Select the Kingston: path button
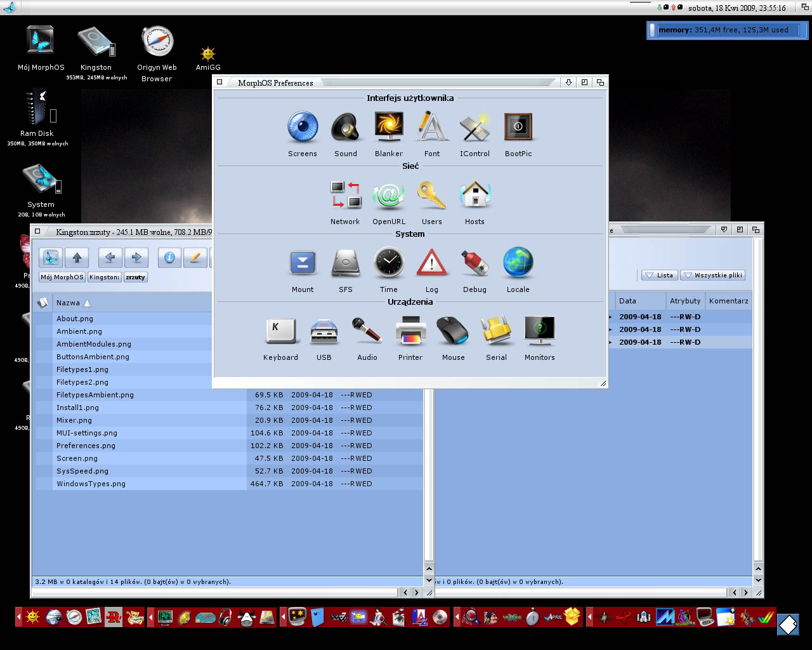 pyautogui.click(x=105, y=277)
